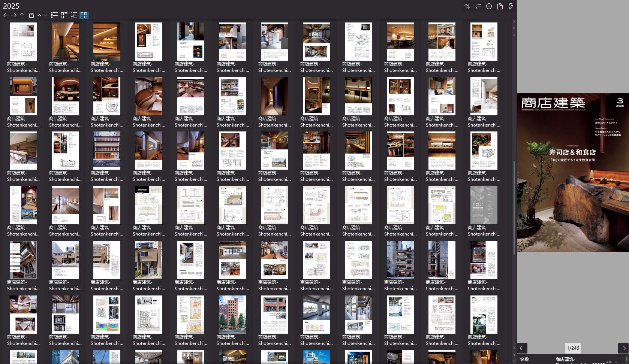The width and height of the screenshot is (629, 364).
Task: Switch to details list view mode
Action: tap(64, 15)
